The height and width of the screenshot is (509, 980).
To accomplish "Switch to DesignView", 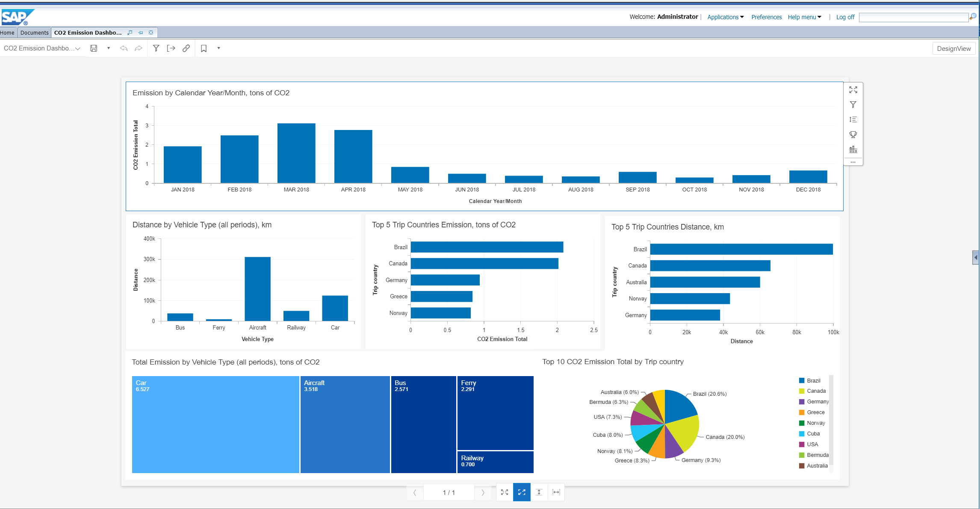I will pyautogui.click(x=954, y=48).
